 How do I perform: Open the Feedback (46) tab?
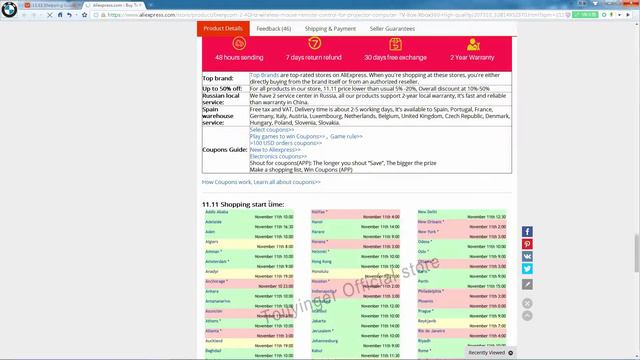click(274, 29)
